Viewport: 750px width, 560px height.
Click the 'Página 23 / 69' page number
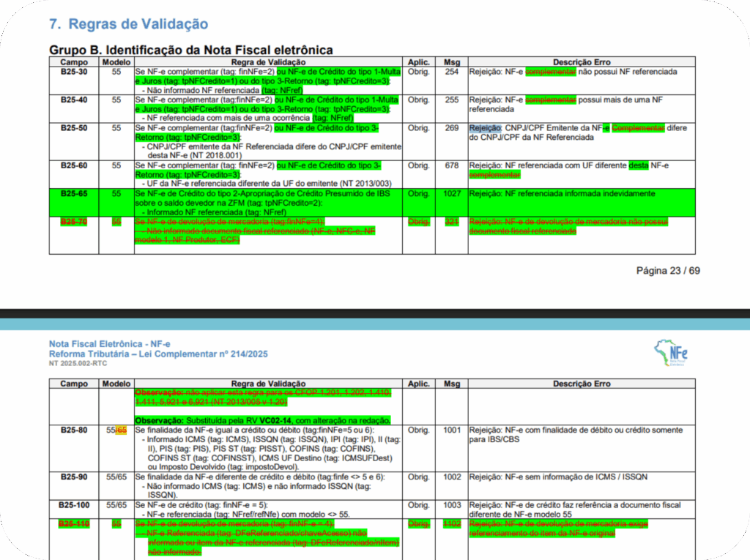click(x=667, y=271)
